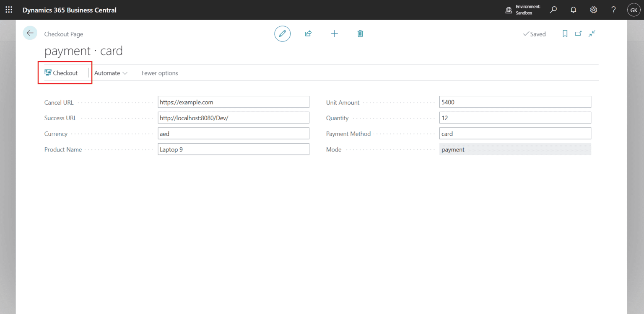
Task: Expand Fewer options
Action: pyautogui.click(x=159, y=73)
